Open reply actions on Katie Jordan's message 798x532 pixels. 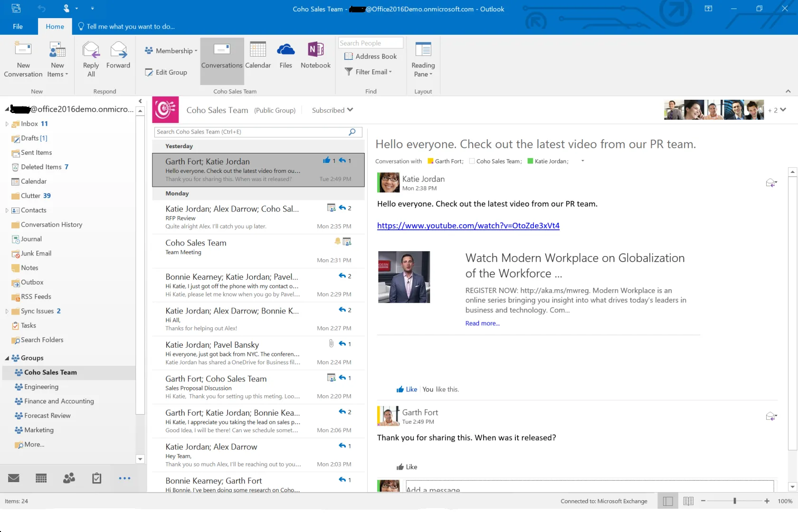click(x=771, y=183)
